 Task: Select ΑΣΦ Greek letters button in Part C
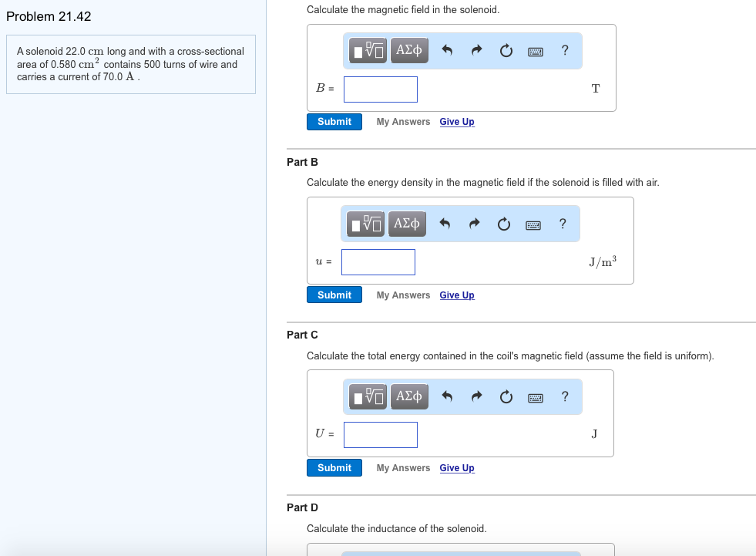pyautogui.click(x=408, y=396)
